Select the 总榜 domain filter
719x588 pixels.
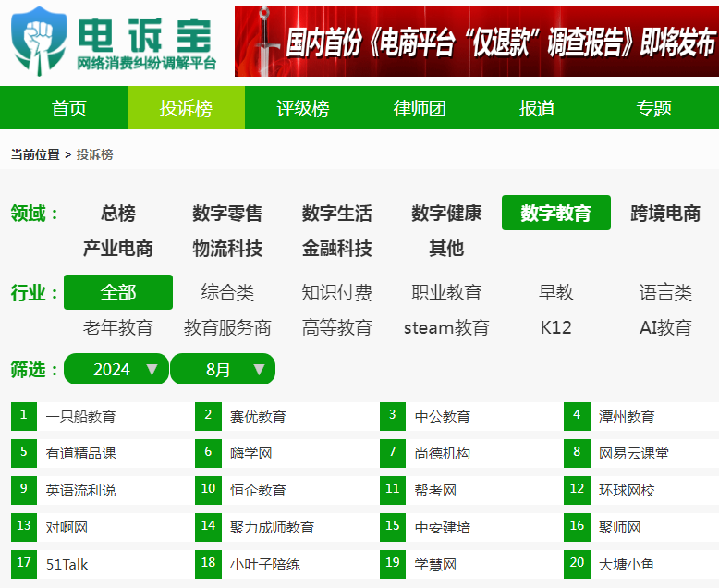118,214
